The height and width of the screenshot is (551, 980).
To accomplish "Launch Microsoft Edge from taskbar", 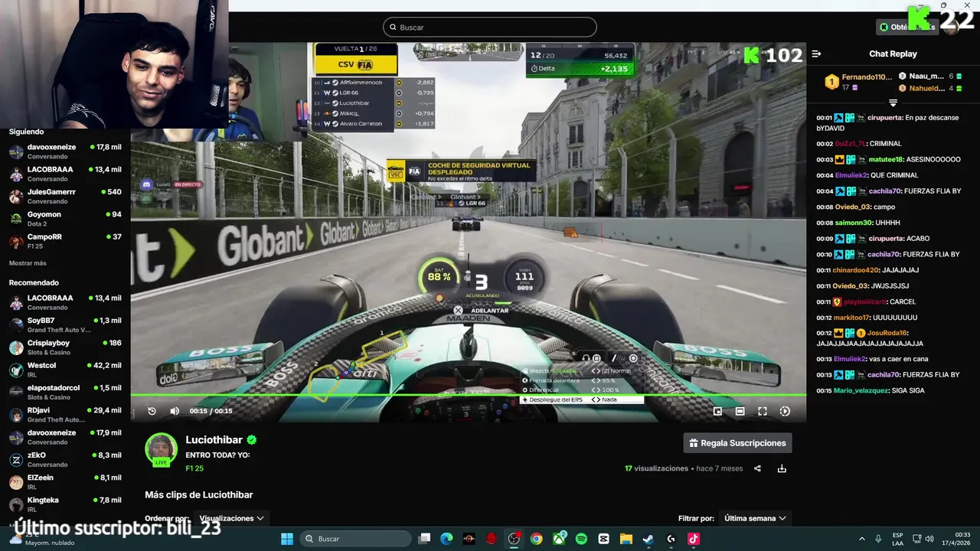I will coord(447,539).
